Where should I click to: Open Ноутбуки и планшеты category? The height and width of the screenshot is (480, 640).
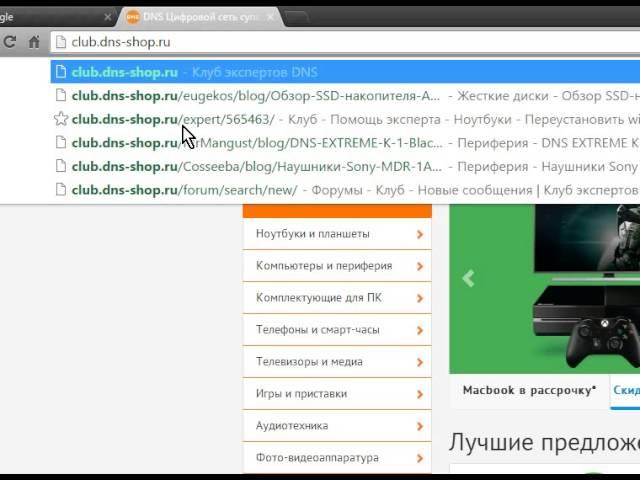tap(337, 234)
